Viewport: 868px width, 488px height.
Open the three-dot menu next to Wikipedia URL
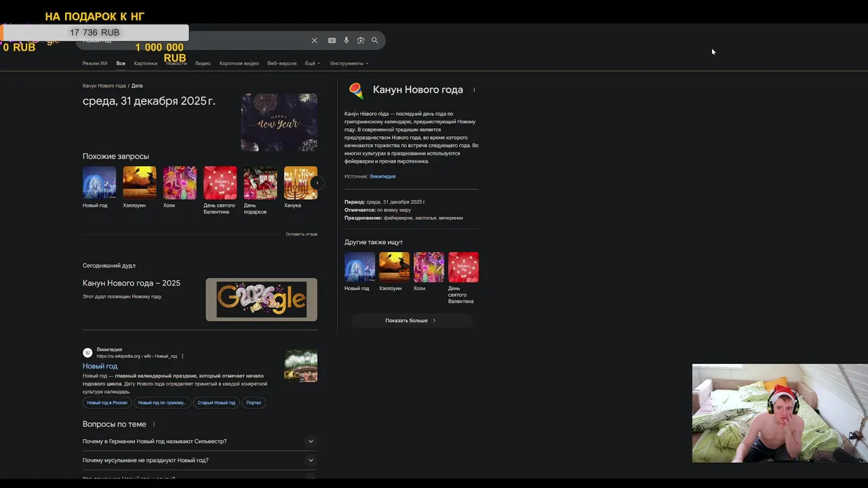(x=182, y=357)
